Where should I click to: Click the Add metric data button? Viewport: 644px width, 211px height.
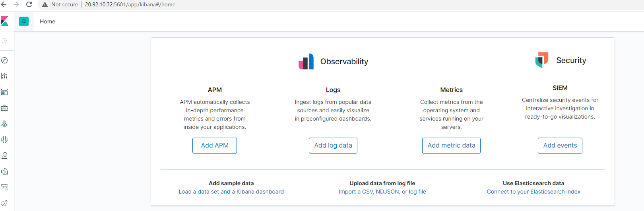pyautogui.click(x=451, y=146)
